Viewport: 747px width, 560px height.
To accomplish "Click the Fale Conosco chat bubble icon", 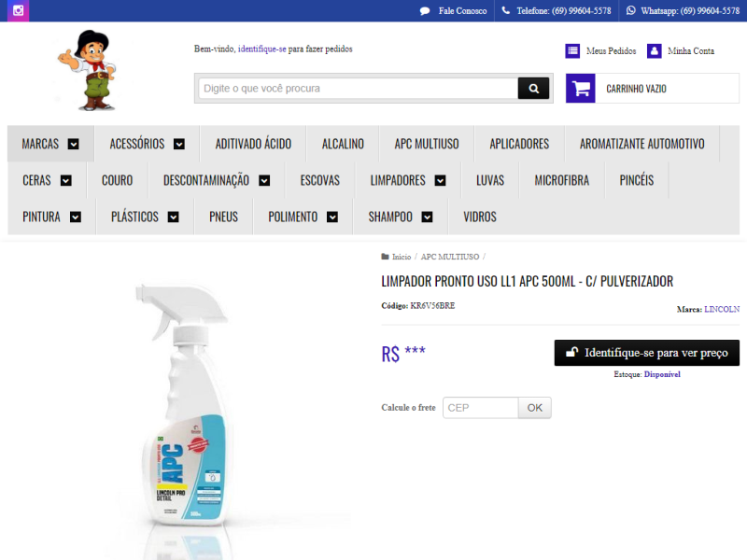I will [x=425, y=11].
